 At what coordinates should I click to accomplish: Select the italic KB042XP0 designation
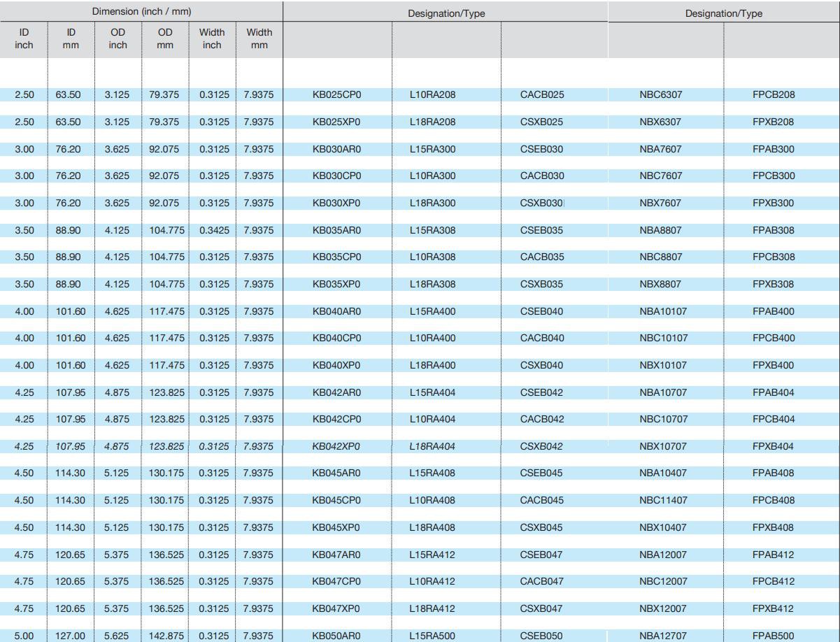coord(336,446)
